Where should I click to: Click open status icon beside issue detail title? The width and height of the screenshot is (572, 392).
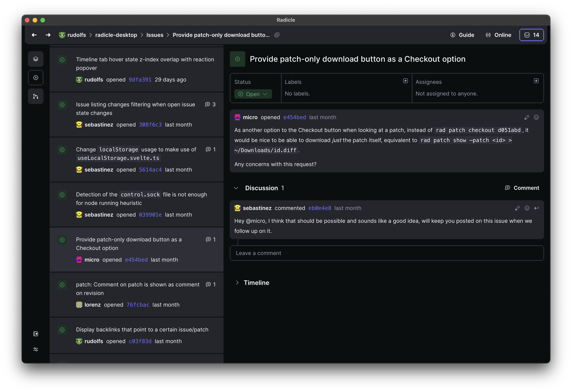237,59
